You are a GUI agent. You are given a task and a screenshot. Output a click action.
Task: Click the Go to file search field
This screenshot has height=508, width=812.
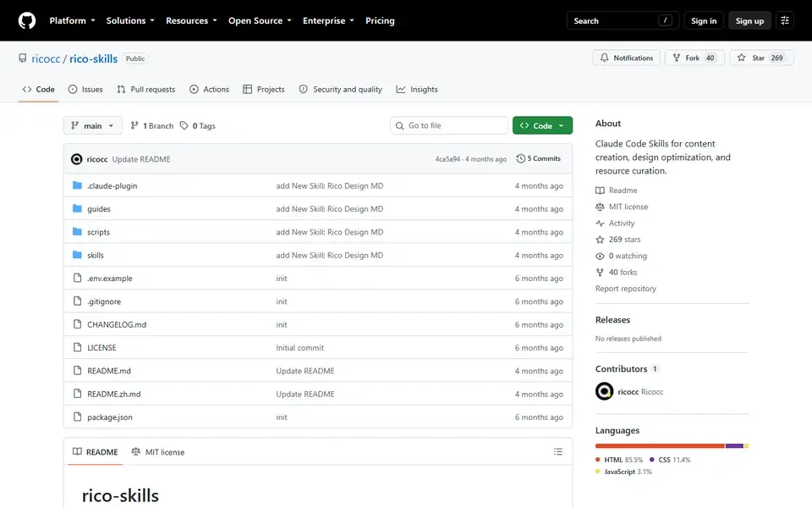448,125
